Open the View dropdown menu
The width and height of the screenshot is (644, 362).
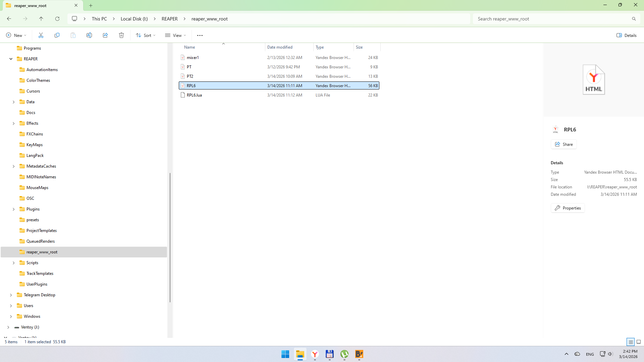click(x=175, y=35)
